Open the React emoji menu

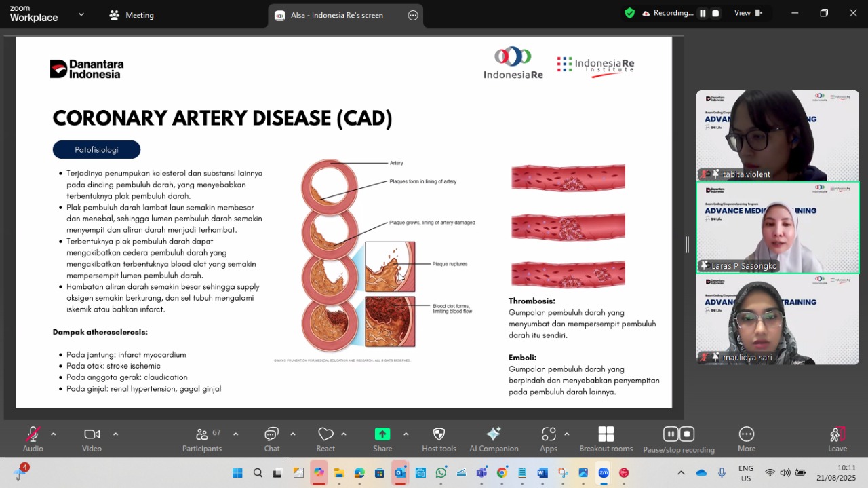coord(325,438)
